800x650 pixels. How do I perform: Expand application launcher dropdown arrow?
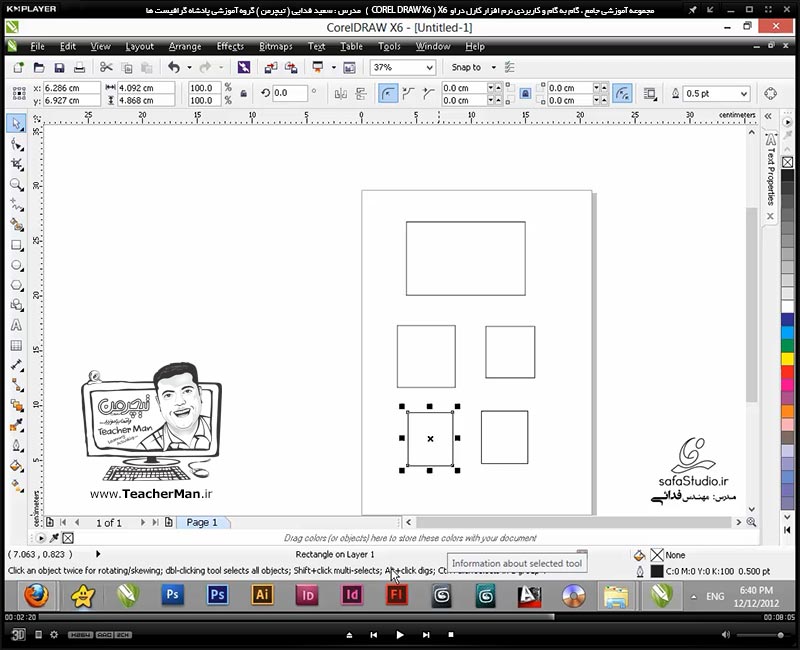[x=334, y=67]
